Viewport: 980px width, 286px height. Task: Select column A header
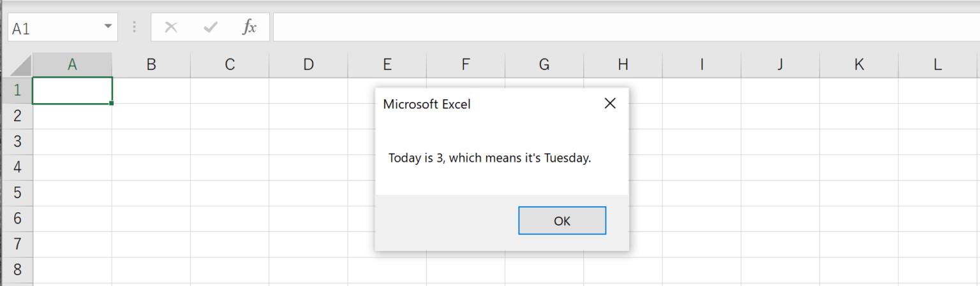pyautogui.click(x=72, y=64)
